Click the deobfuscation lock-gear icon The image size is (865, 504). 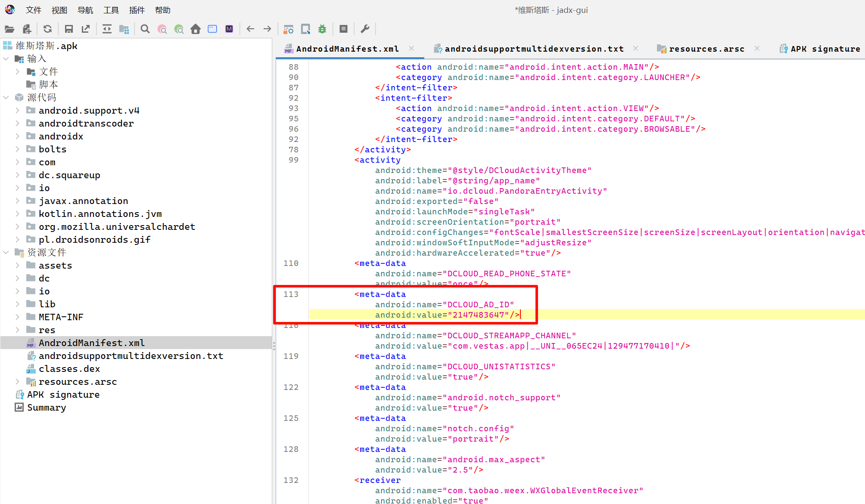coord(288,29)
